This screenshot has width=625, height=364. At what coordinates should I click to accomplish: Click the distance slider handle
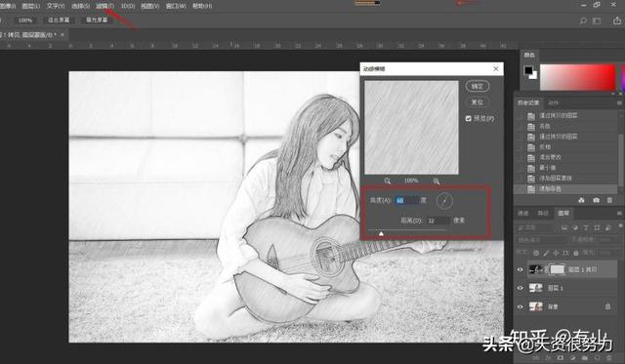click(x=381, y=234)
